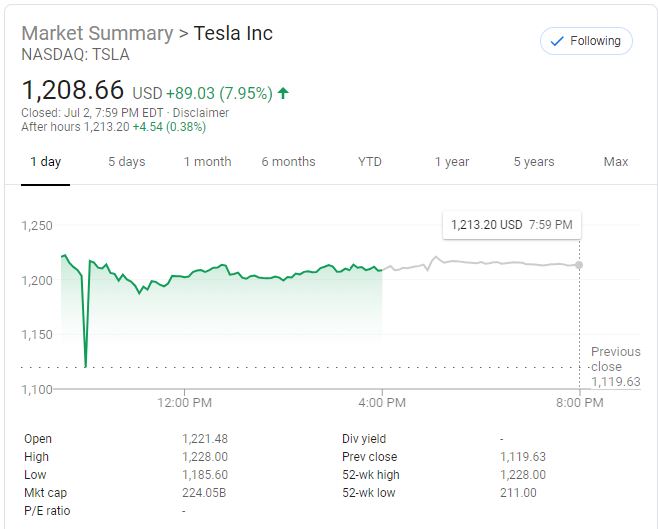Screen dimensions: 658x529
Task: Click the Following toggle button
Action: click(x=585, y=41)
